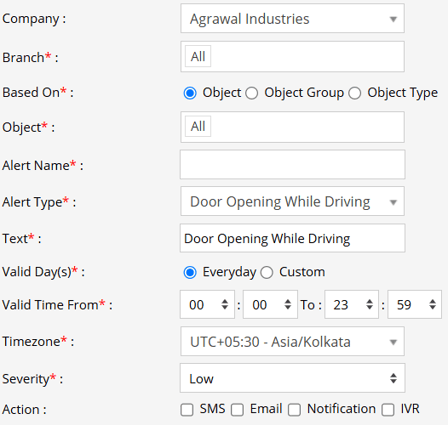The image size is (448, 425).
Task: Enable the SMS action checkbox
Action: coord(187,410)
